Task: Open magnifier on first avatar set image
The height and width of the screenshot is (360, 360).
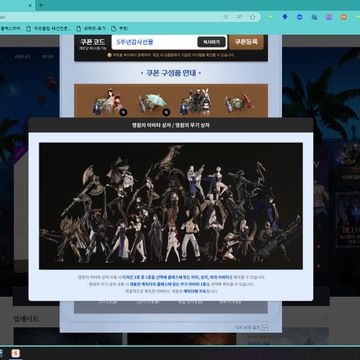Action: [x=123, y=113]
